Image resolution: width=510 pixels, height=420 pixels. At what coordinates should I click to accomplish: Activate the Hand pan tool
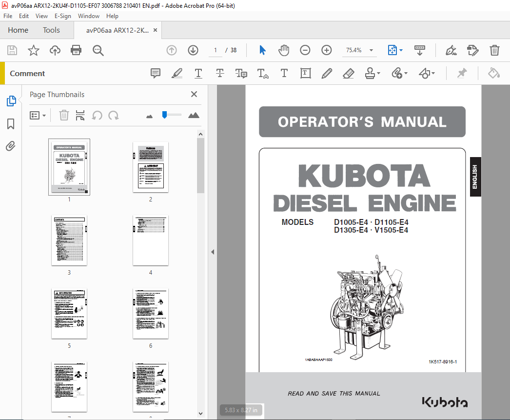[284, 50]
